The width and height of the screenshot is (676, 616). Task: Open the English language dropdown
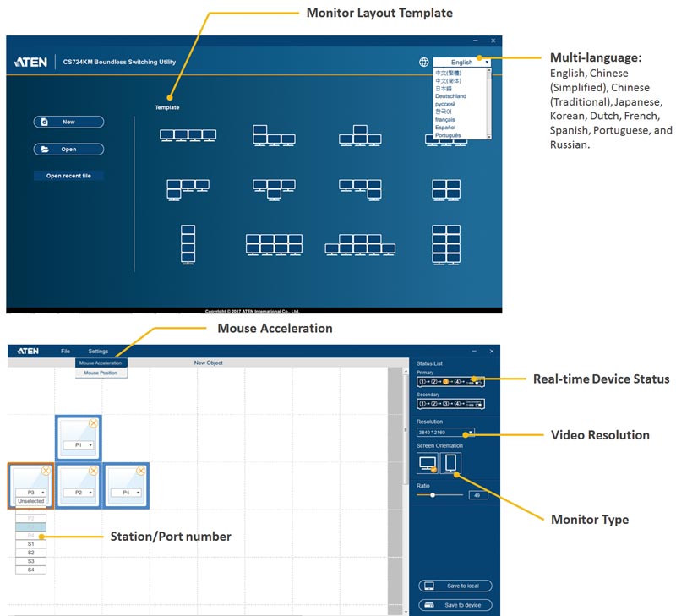click(x=461, y=62)
